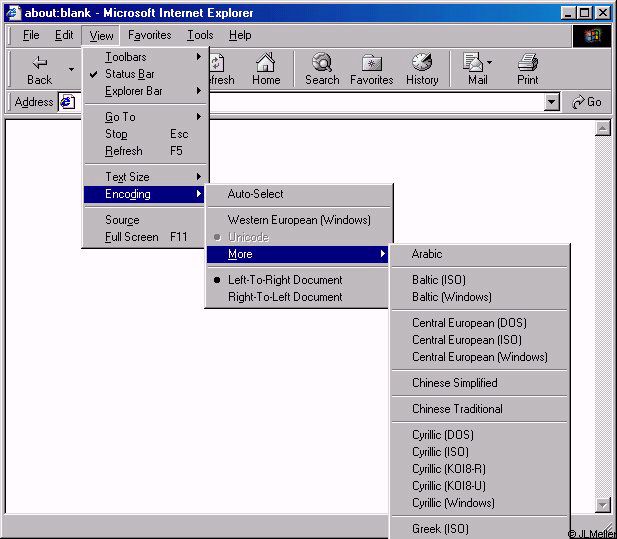Click the Mail toolbar icon
The image size is (617, 539).
tap(473, 62)
